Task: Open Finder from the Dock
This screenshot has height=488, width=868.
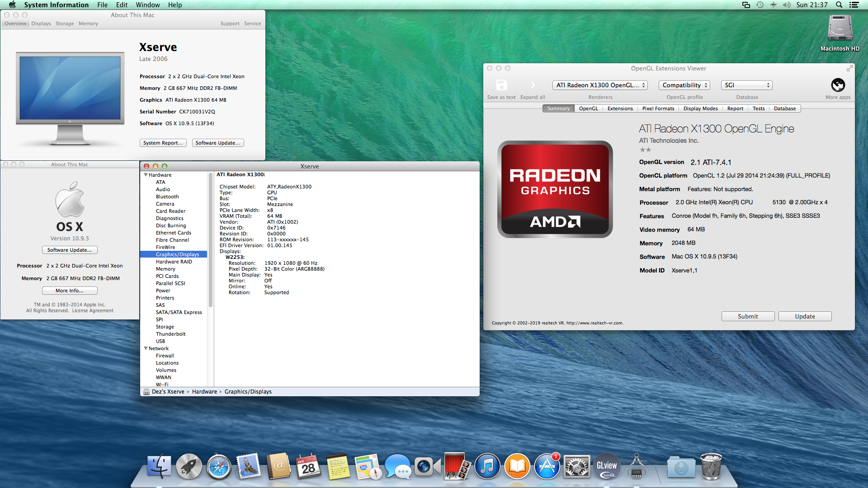Action: 159,466
